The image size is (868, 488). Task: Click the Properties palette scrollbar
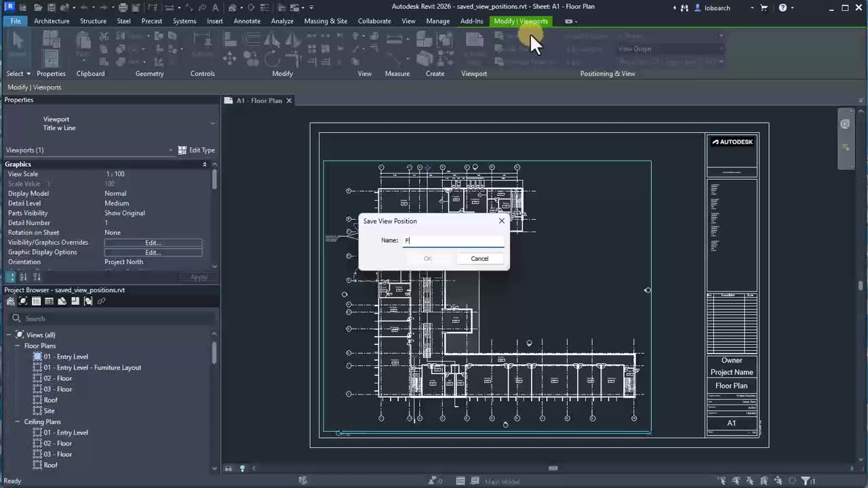[x=214, y=180]
